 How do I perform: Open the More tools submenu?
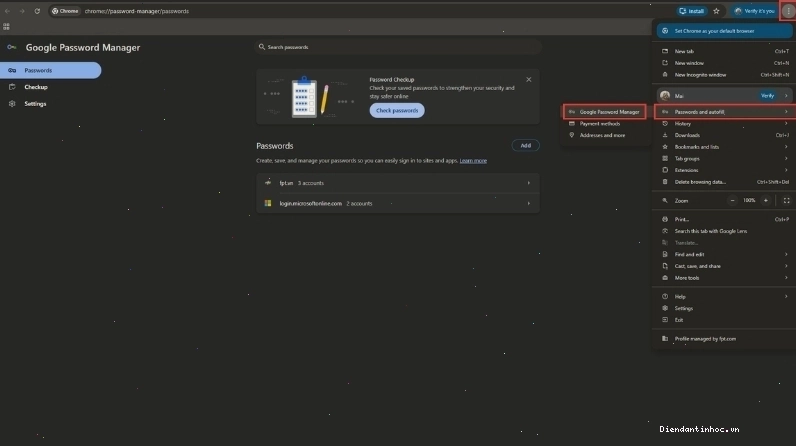tap(724, 278)
